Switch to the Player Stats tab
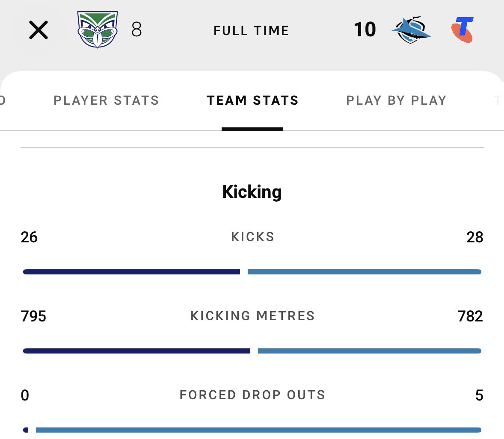Image resolution: width=504 pixels, height=439 pixels. coord(107,100)
